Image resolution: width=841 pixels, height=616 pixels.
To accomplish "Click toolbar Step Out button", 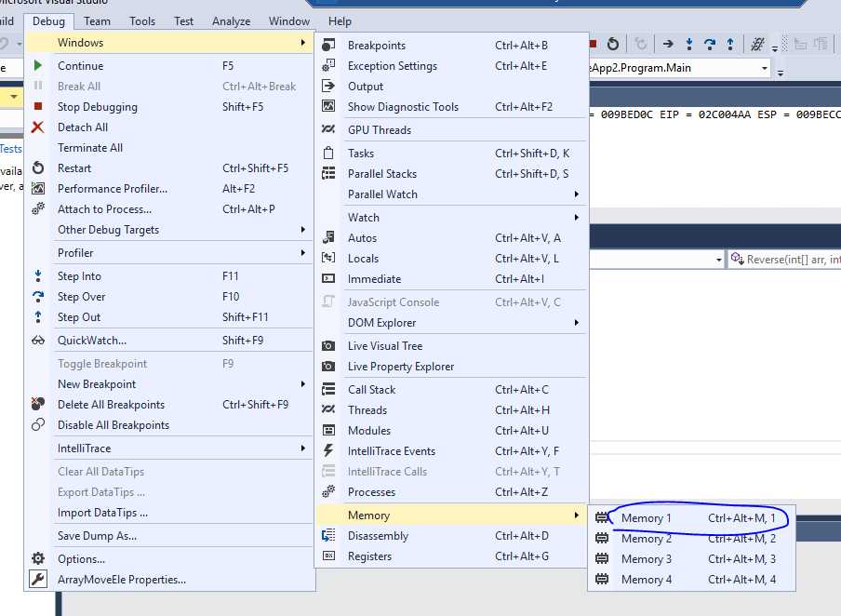I will 730,44.
